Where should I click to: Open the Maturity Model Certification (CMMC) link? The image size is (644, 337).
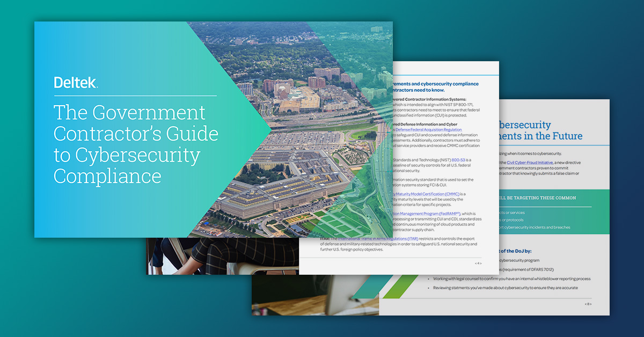426,194
